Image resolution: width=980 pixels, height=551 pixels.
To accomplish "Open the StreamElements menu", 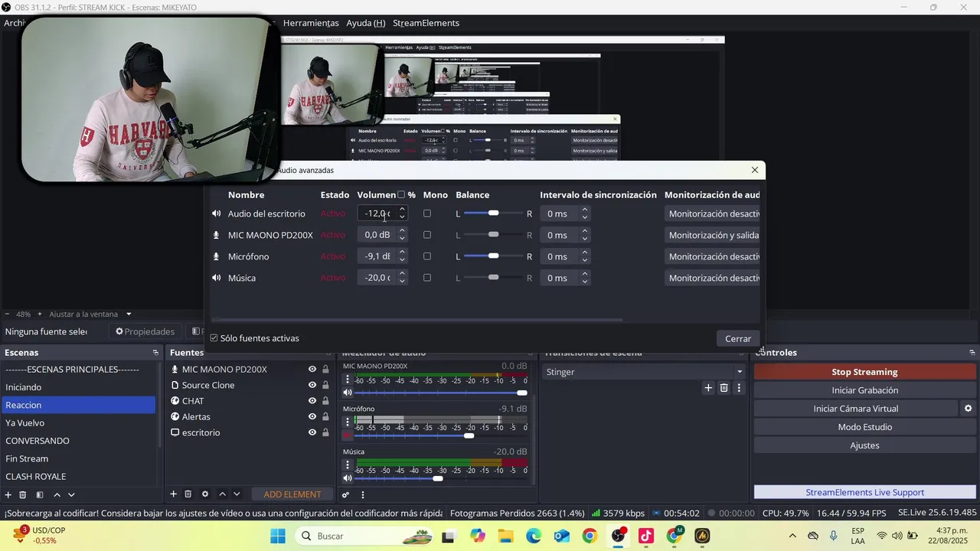I will tap(426, 23).
